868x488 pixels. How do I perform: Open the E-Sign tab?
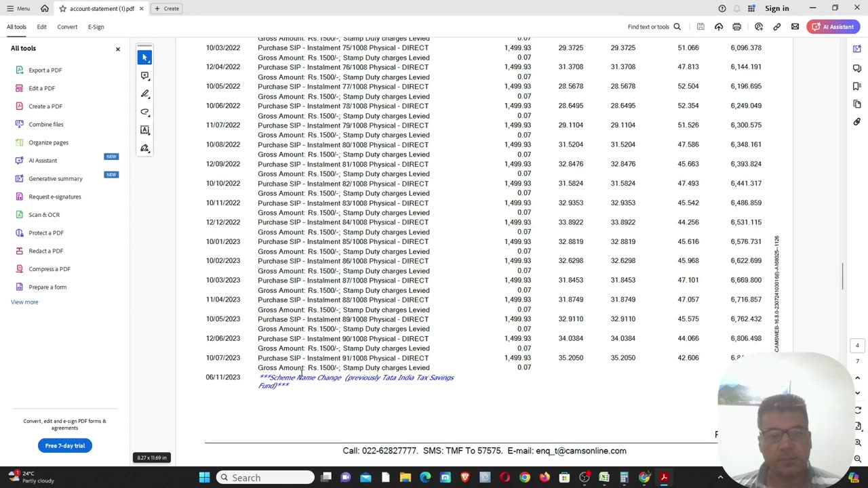tap(96, 27)
